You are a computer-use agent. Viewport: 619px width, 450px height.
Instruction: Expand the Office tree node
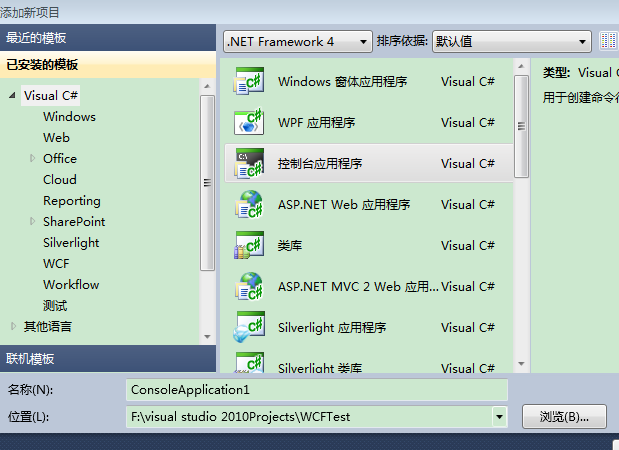point(32,158)
